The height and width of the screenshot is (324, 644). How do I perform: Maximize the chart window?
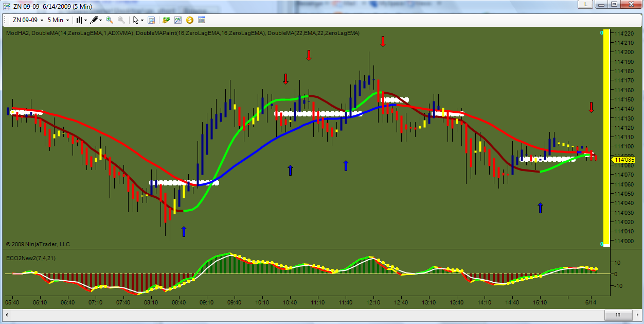614,4
